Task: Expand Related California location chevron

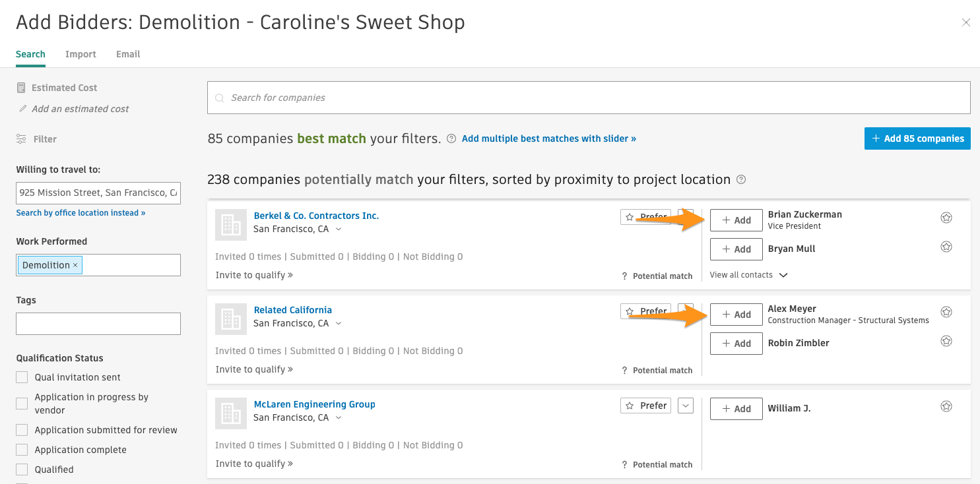Action: (339, 324)
